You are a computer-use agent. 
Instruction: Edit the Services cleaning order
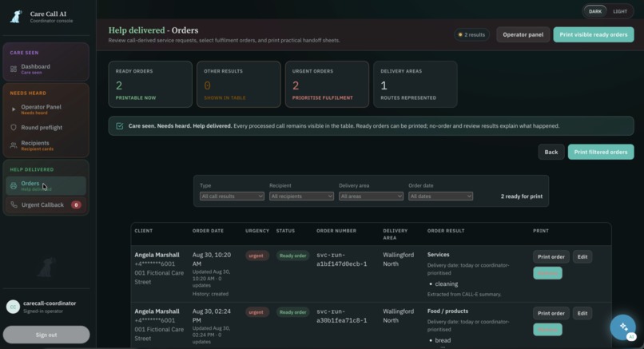pos(582,256)
